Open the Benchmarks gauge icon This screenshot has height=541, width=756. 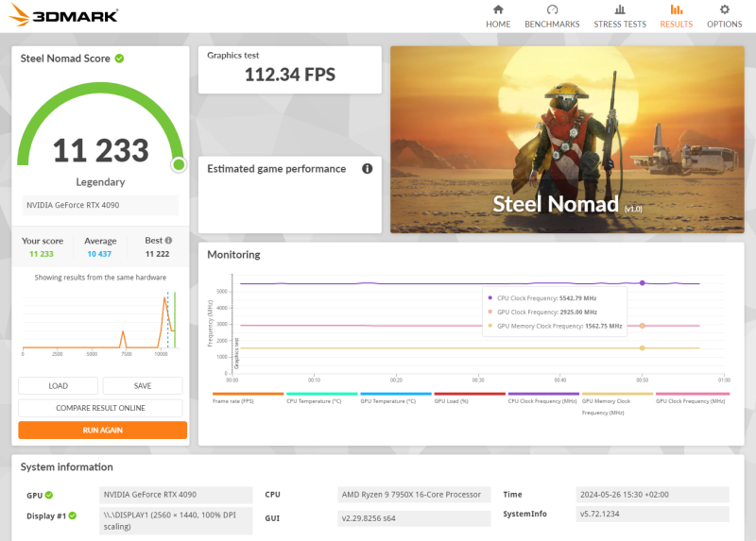tap(552, 9)
